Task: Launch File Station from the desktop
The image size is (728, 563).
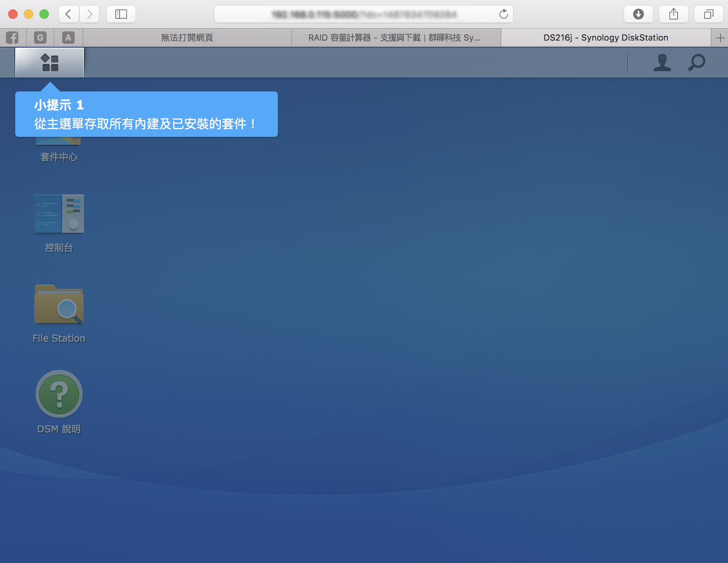Action: tap(59, 306)
